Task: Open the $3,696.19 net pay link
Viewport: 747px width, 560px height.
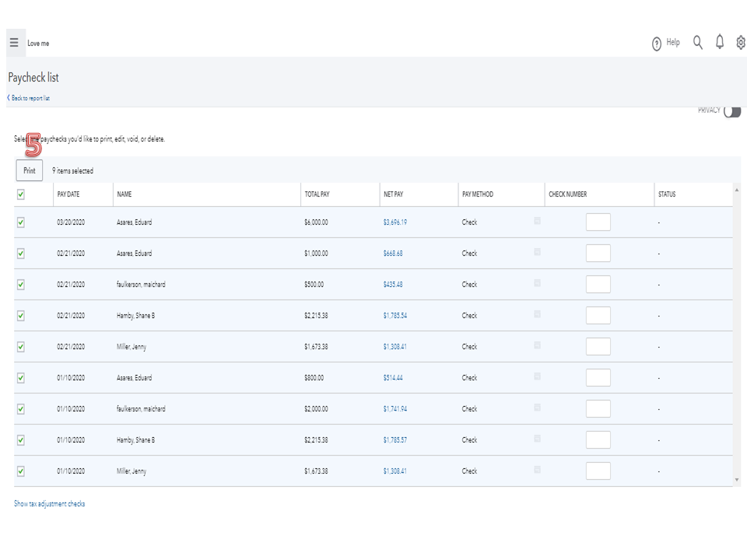Action: tap(395, 222)
